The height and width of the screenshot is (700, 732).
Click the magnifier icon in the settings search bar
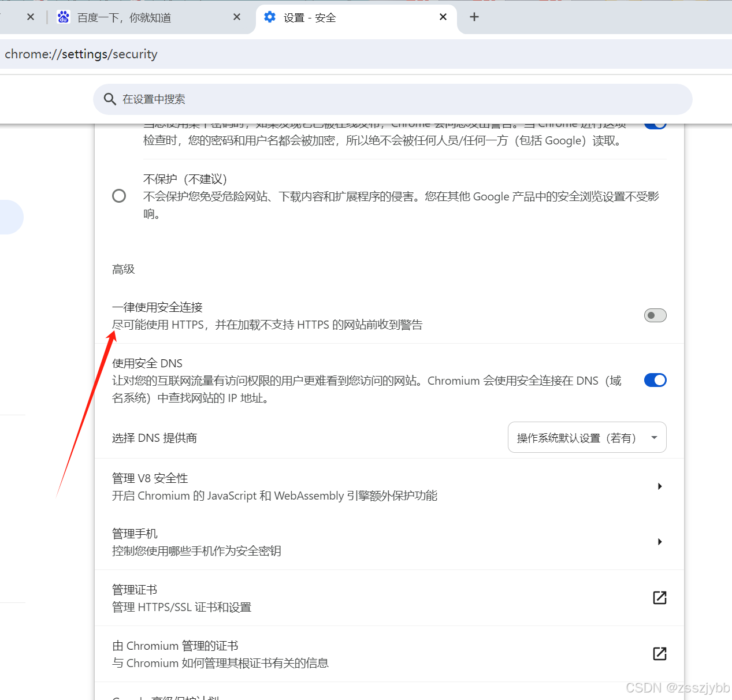click(x=110, y=99)
